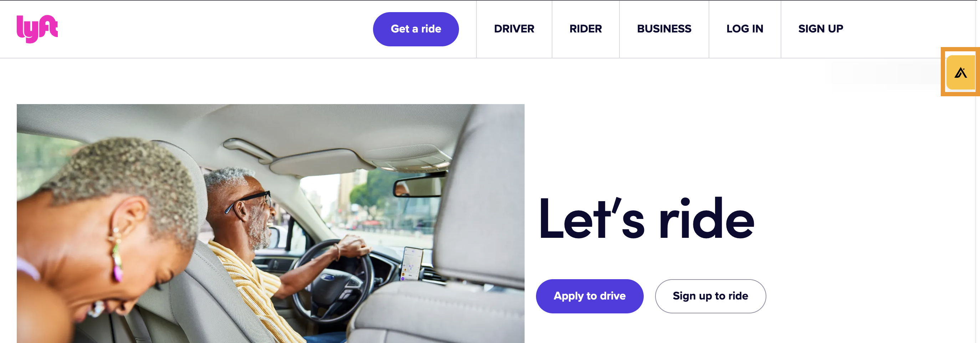The image size is (980, 343).
Task: Open the DRIVER menu item
Action: point(514,29)
